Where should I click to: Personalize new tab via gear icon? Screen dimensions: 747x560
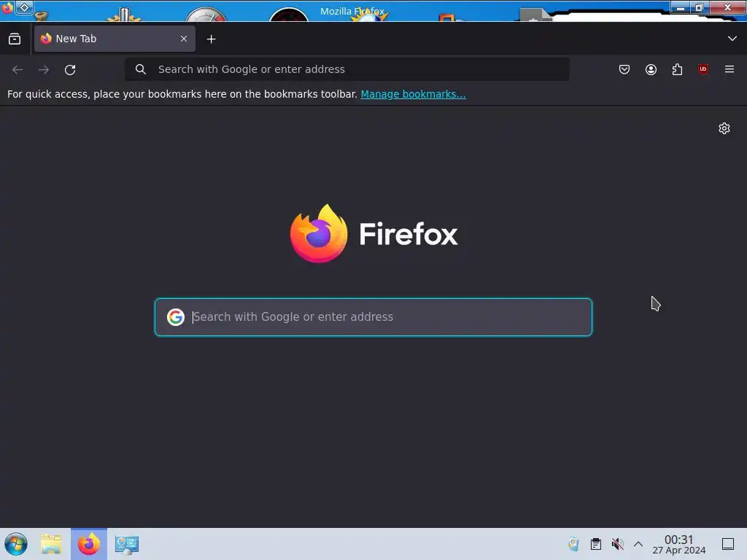click(x=724, y=128)
